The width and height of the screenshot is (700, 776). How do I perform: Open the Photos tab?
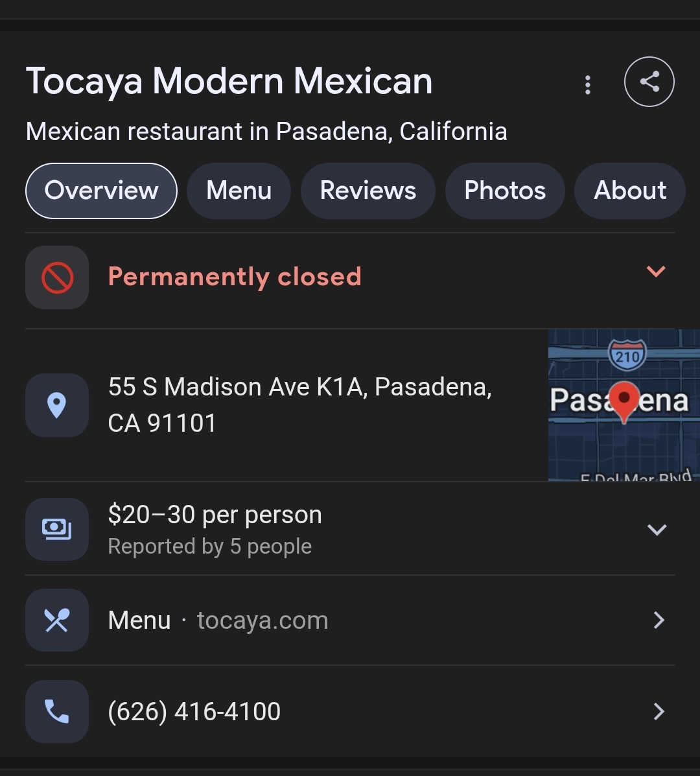click(x=505, y=191)
